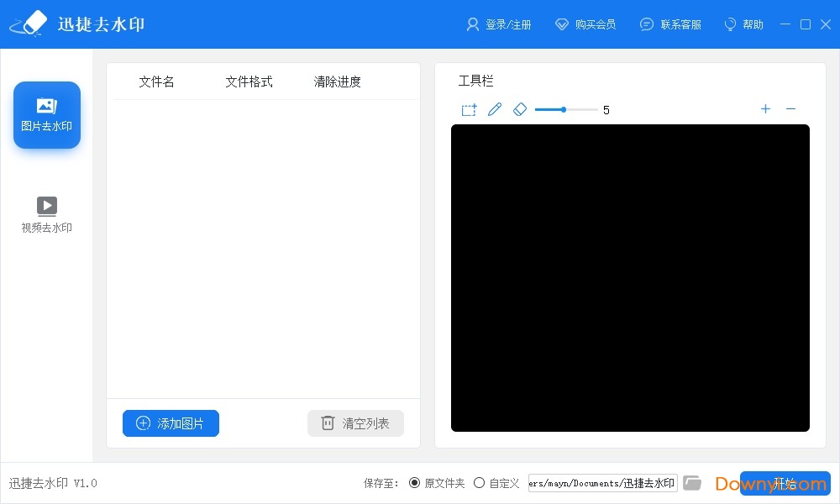Switch to 图片去水印 mode in sidebar

[46, 115]
